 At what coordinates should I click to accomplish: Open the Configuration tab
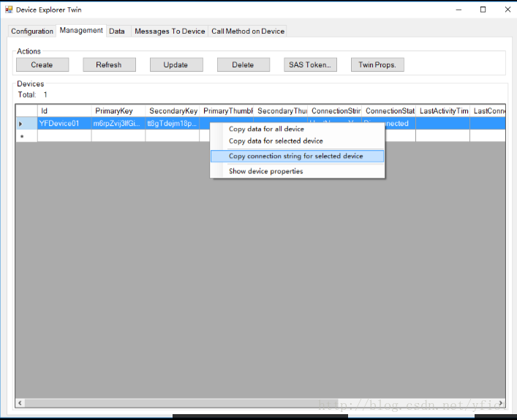(x=32, y=31)
